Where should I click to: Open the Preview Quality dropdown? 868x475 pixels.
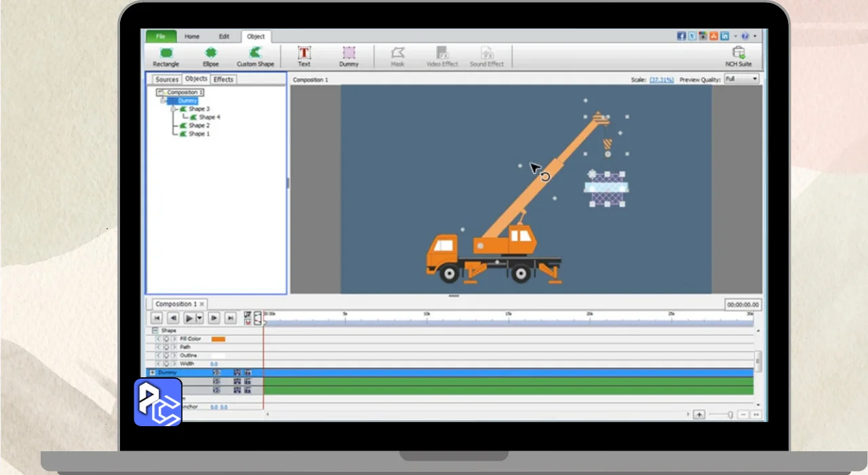[741, 79]
